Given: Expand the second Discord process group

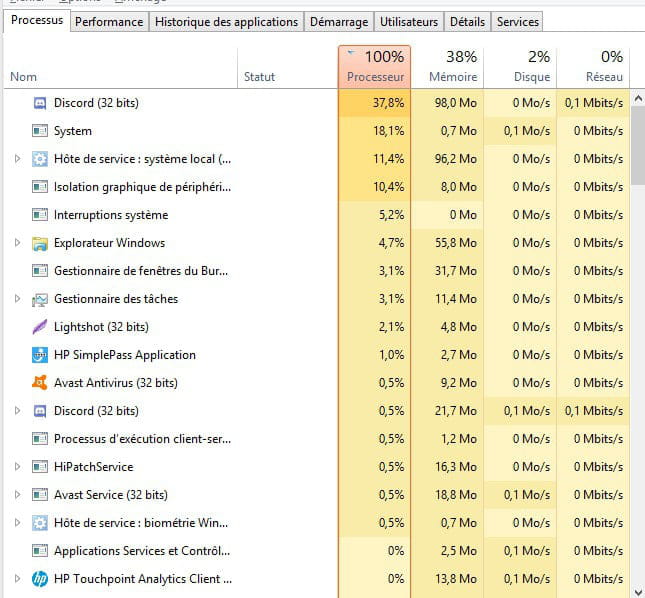Looking at the screenshot, I should (17, 411).
